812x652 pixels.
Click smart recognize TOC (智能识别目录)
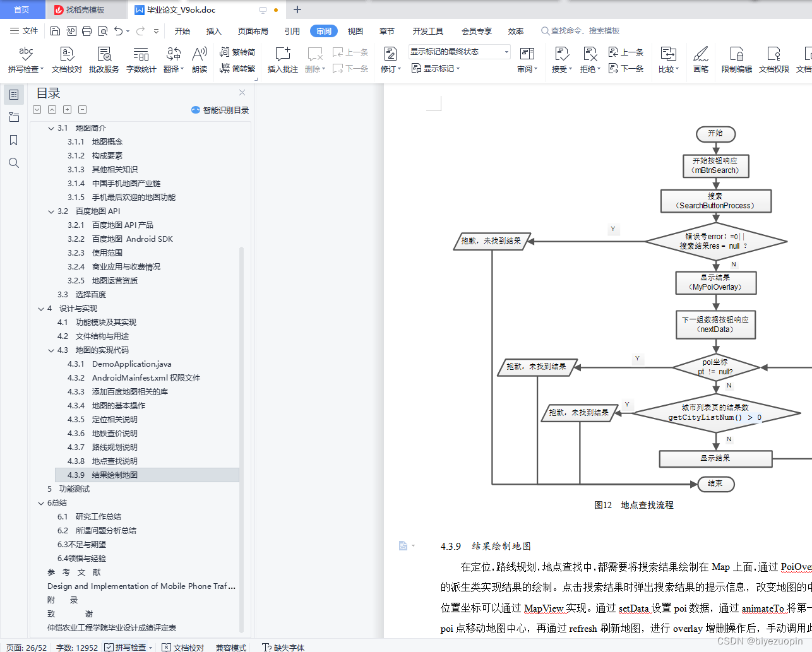point(220,110)
